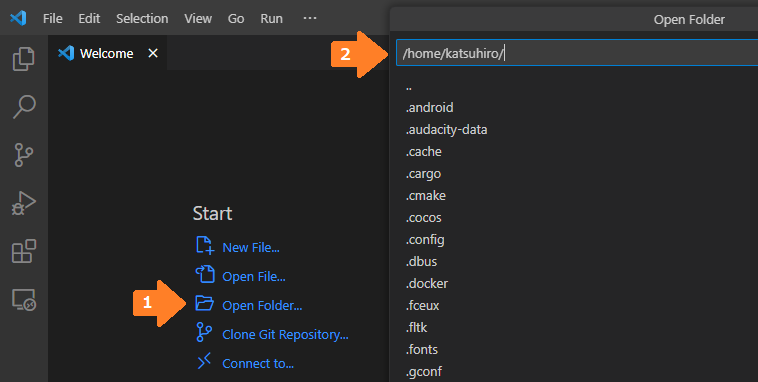
Task: Click the folder path input field
Action: pos(577,53)
